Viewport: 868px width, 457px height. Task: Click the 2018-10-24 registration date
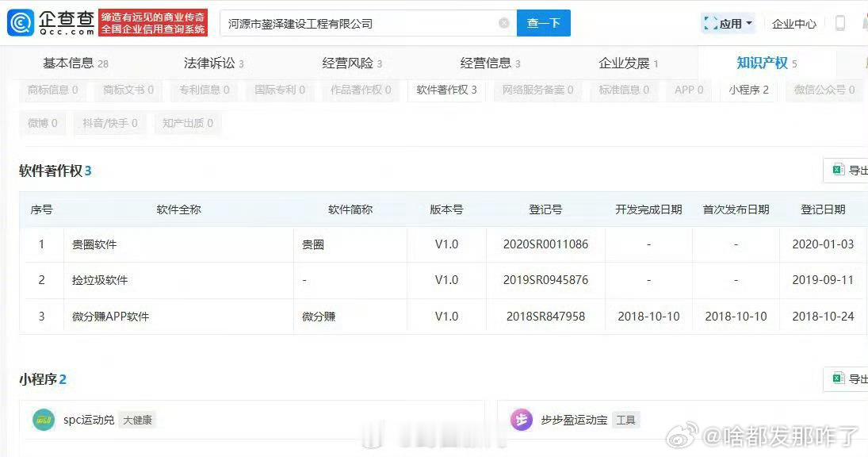point(823,317)
